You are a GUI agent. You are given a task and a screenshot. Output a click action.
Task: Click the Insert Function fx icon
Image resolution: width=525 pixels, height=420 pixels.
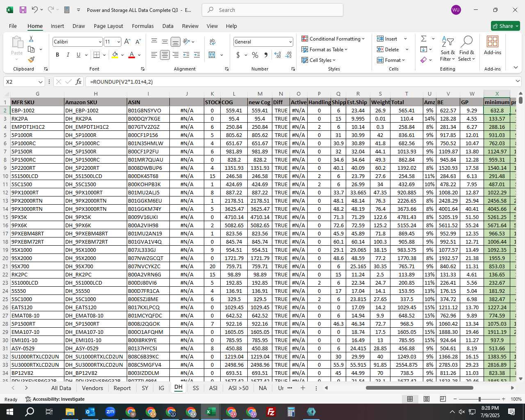point(79,82)
